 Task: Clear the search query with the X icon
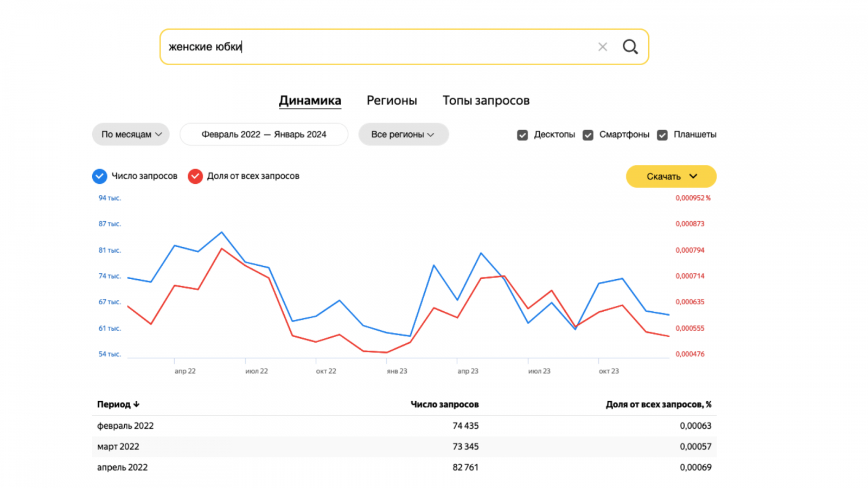click(x=602, y=47)
